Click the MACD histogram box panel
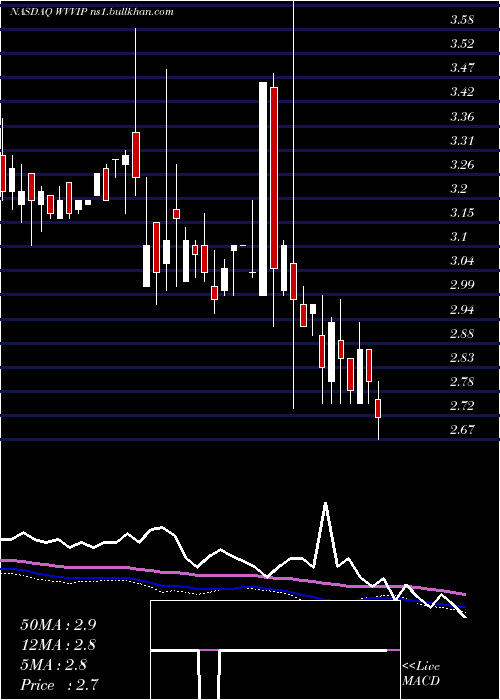This screenshot has height=700, width=500. [x=275, y=650]
